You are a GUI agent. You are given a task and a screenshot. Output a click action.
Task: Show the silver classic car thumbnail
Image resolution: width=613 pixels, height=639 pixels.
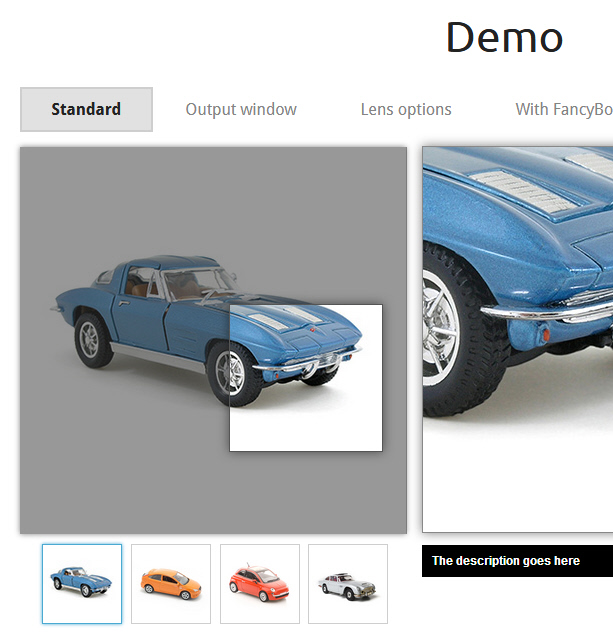pos(348,583)
